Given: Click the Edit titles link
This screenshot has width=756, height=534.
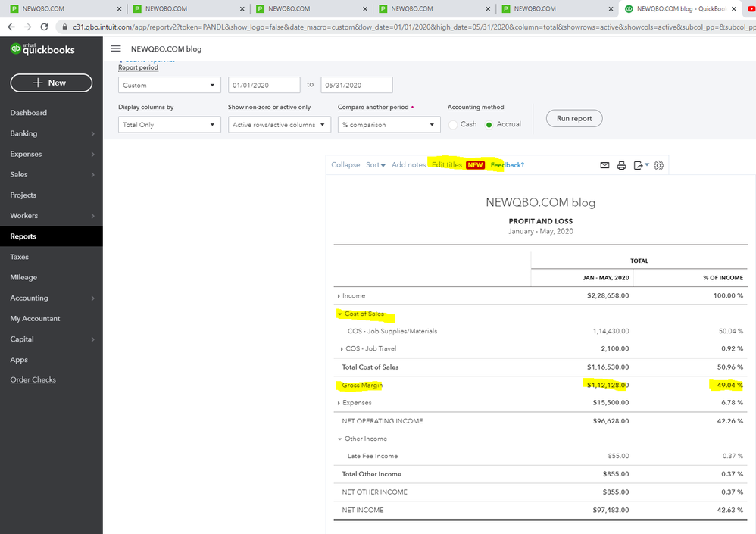Looking at the screenshot, I should (x=446, y=165).
